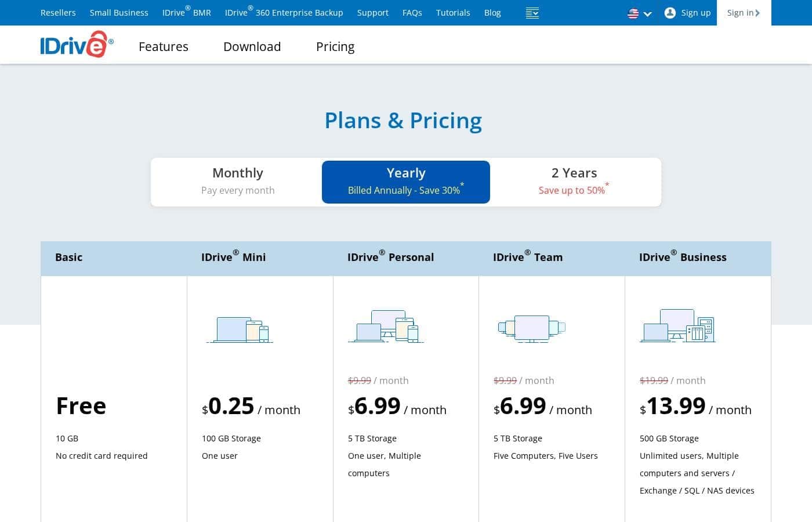The image size is (812, 522).
Task: Click the Sign up user avatar icon
Action: (670, 13)
